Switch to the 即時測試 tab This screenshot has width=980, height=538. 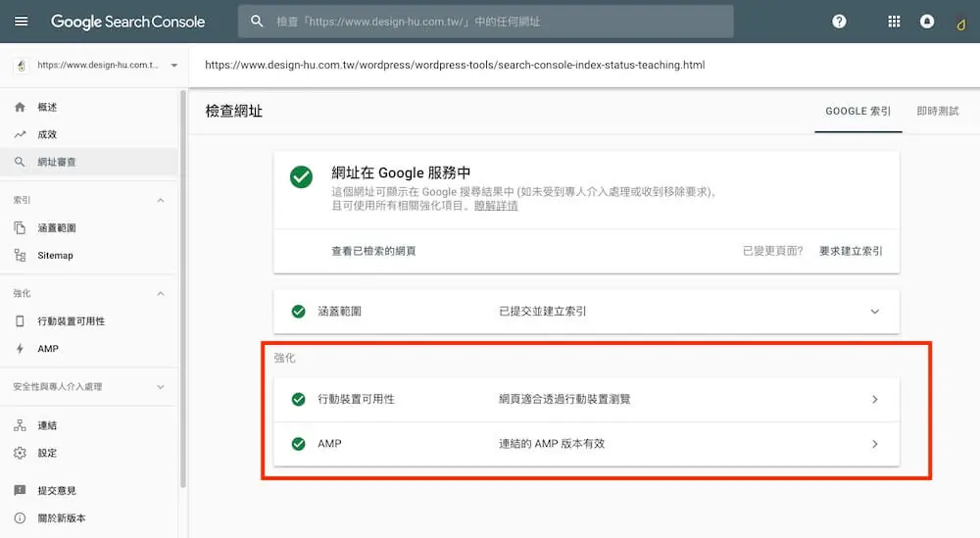[x=938, y=111]
